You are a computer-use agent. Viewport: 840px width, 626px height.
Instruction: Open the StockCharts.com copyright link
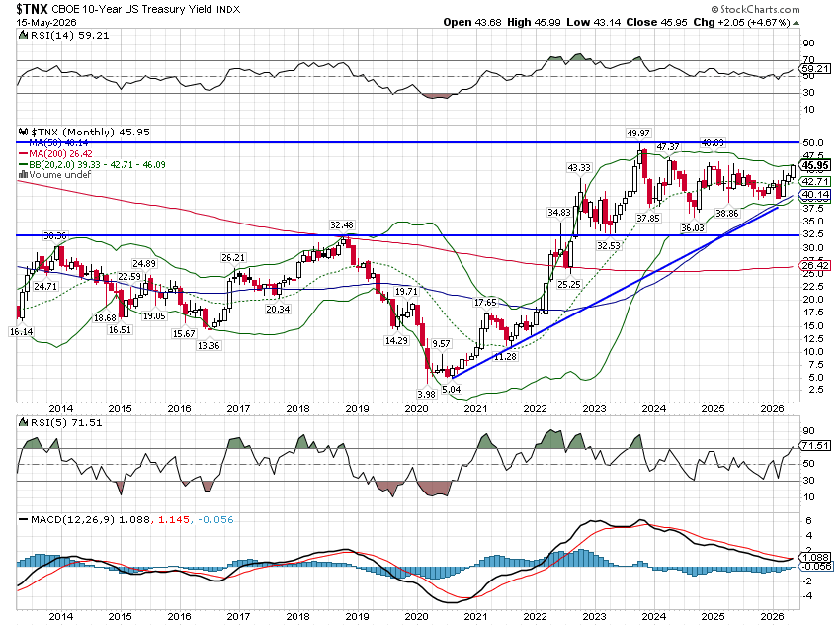click(755, 9)
